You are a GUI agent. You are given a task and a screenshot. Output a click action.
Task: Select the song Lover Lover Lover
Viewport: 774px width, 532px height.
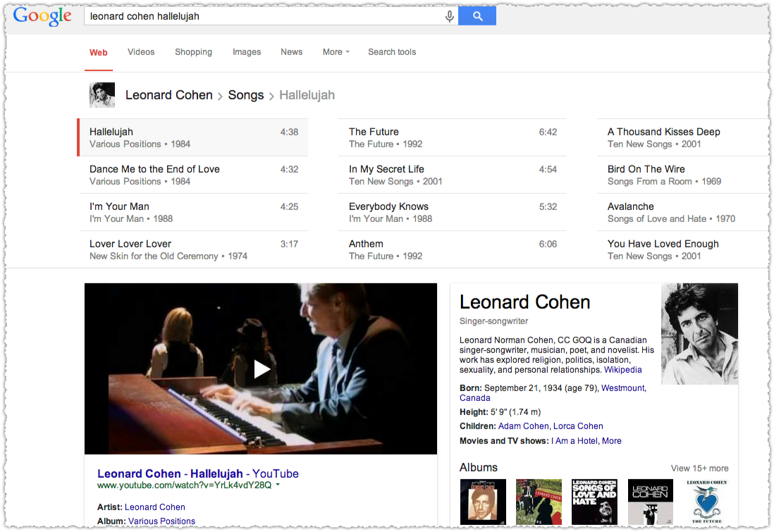193,249
